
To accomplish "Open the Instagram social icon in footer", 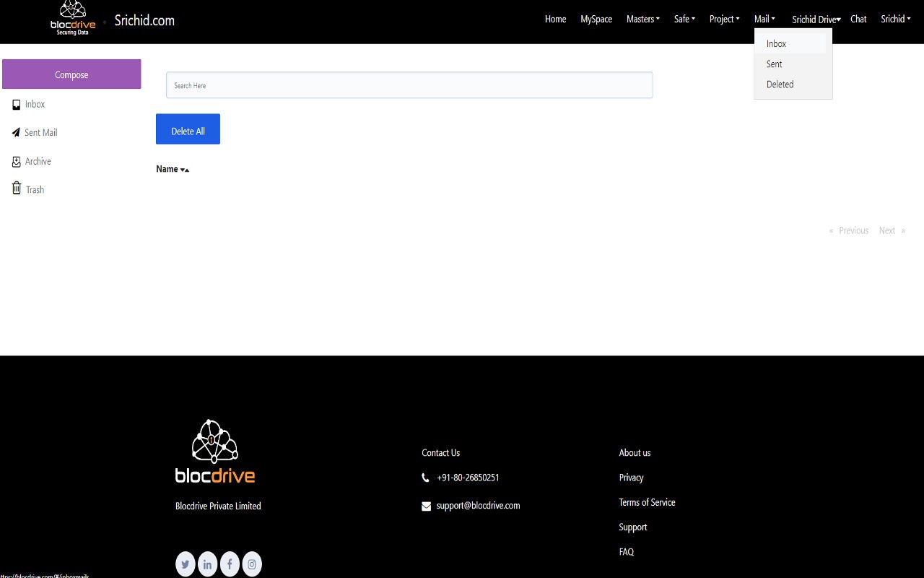I will pyautogui.click(x=252, y=564).
